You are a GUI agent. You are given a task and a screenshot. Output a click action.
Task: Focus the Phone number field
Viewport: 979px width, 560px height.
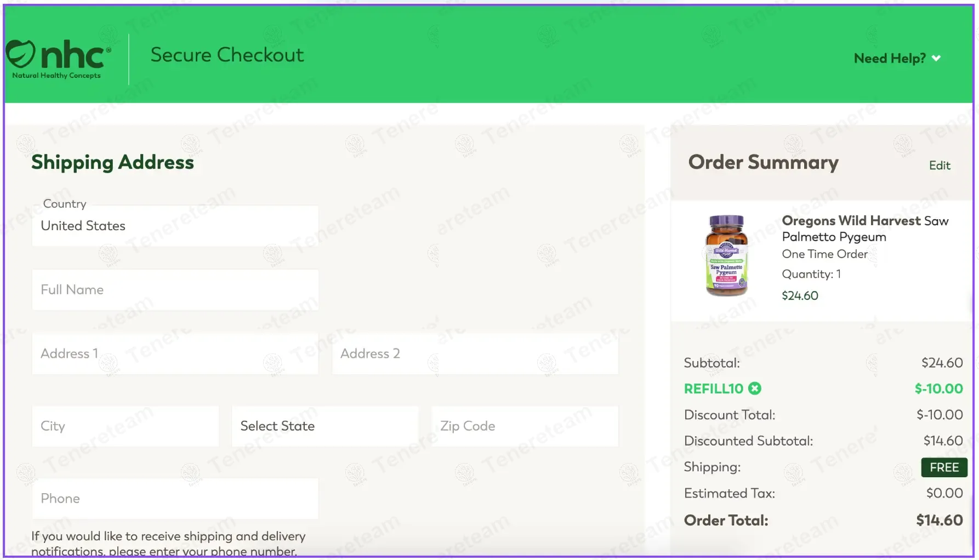point(175,499)
